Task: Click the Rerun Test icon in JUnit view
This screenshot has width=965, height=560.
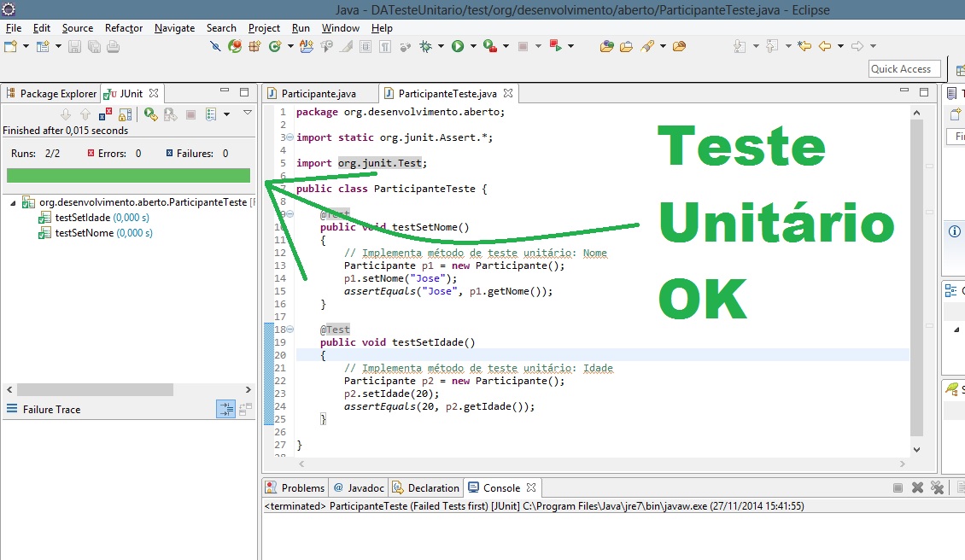Action: click(x=150, y=114)
